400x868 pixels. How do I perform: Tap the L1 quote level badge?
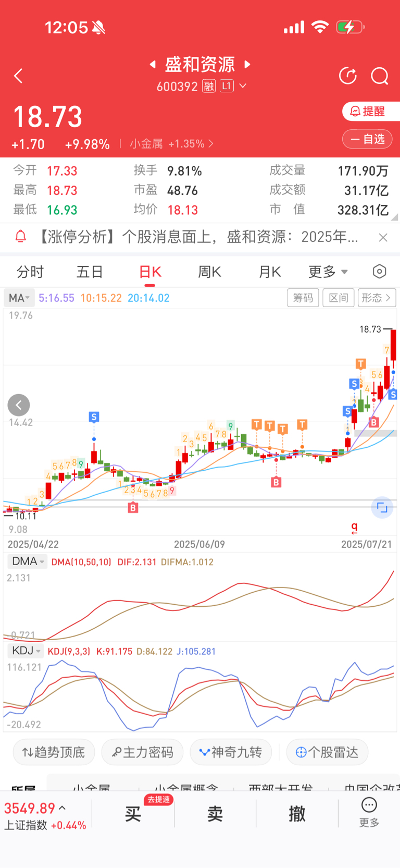[227, 86]
